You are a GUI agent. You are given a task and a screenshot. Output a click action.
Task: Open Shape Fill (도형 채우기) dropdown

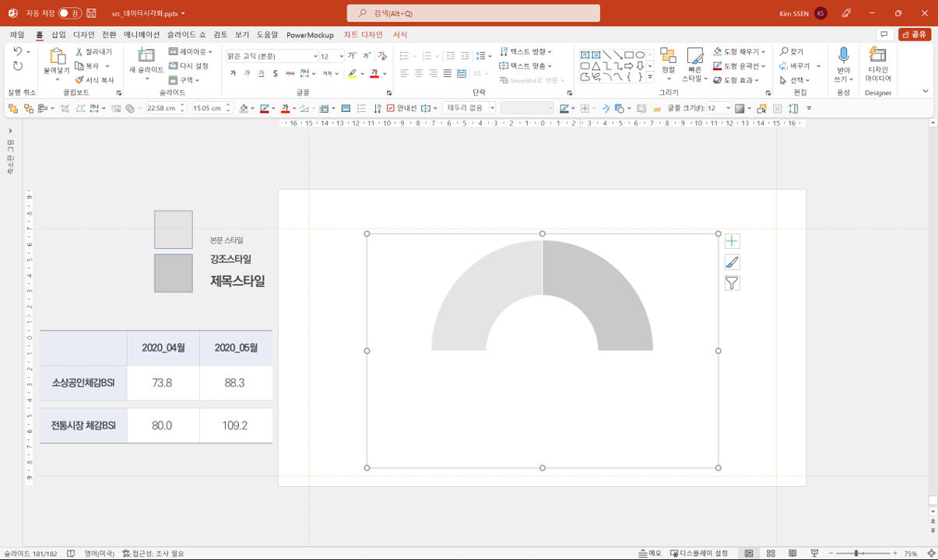click(739, 51)
